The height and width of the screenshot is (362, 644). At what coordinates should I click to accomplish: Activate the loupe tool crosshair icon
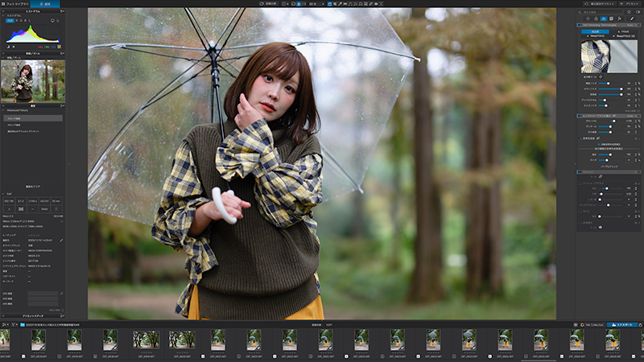pos(601,76)
